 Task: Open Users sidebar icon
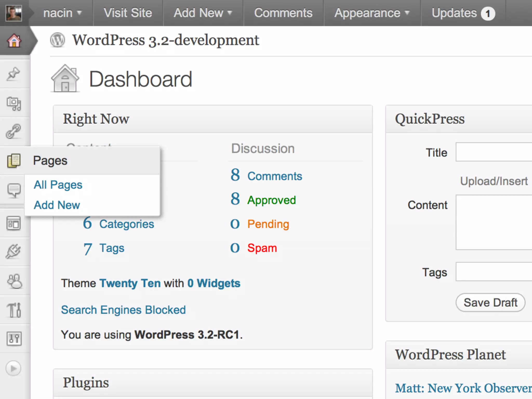point(15,281)
